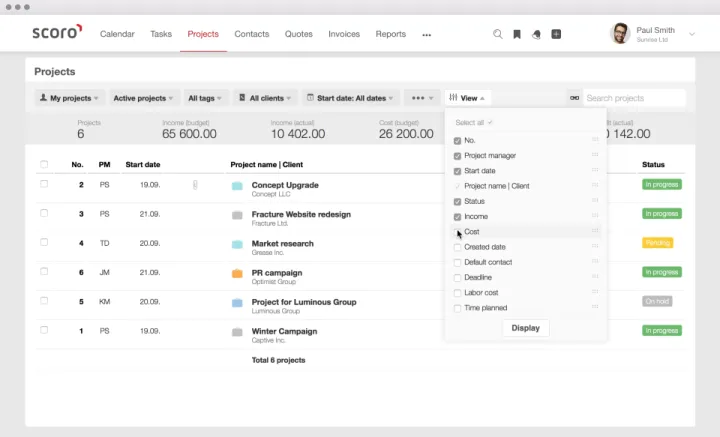Open the notifications bell icon

coord(536,34)
